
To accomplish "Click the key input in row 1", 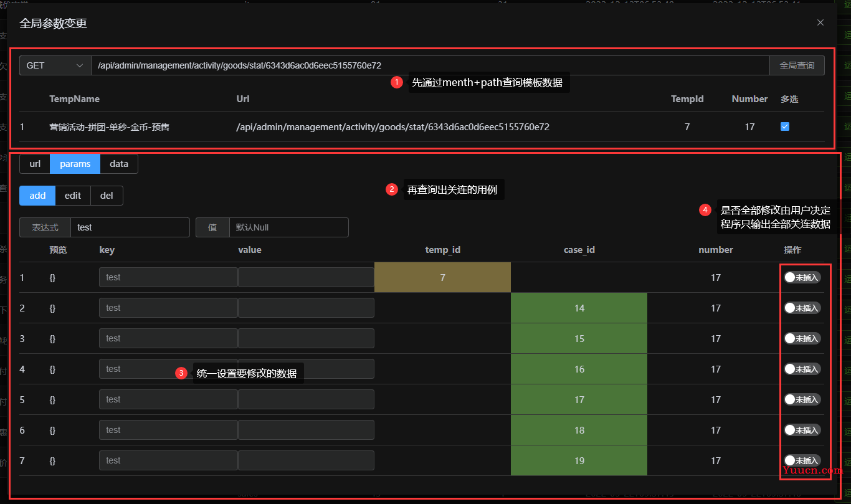I will click(168, 277).
